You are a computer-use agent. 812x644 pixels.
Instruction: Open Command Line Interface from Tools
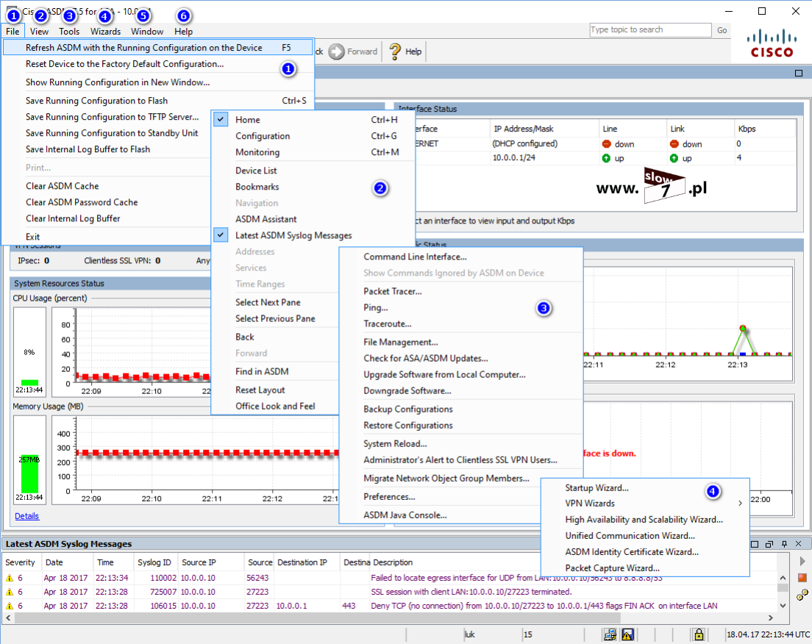[x=461, y=257]
